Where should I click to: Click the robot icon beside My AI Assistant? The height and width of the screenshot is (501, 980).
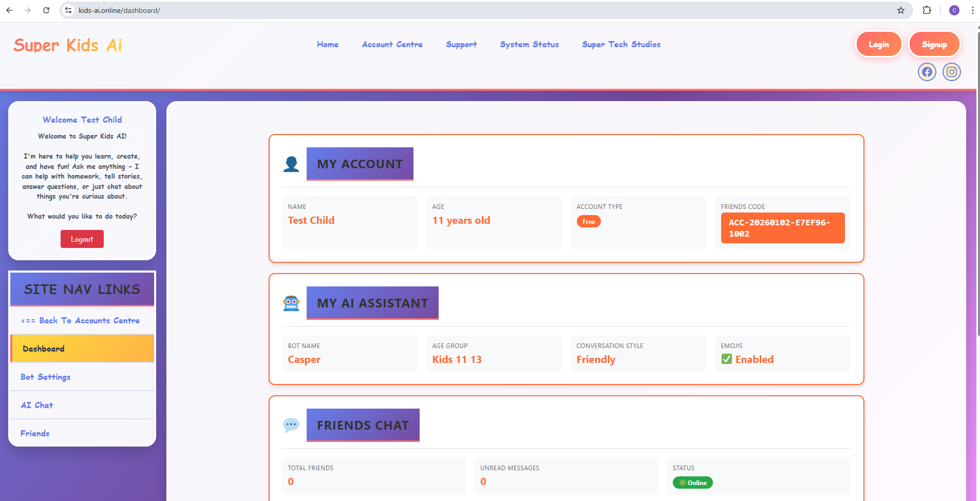[291, 303]
